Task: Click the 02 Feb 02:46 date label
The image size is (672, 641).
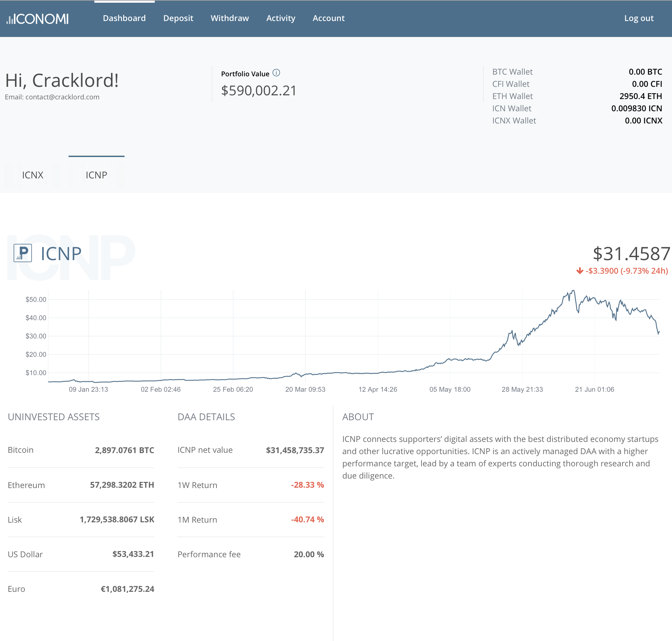Action: (161, 389)
